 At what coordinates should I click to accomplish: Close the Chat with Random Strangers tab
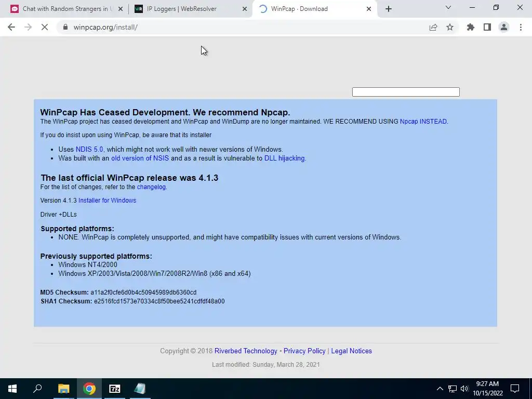click(120, 9)
